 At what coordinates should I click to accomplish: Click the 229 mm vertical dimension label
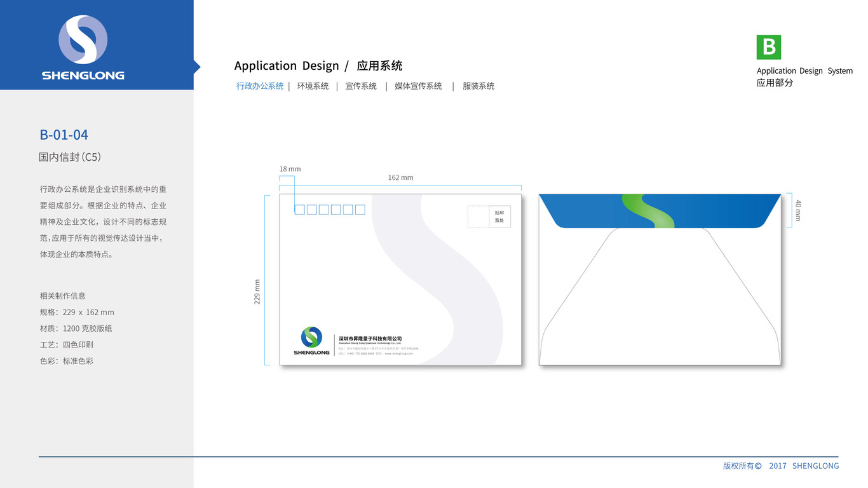tap(257, 292)
